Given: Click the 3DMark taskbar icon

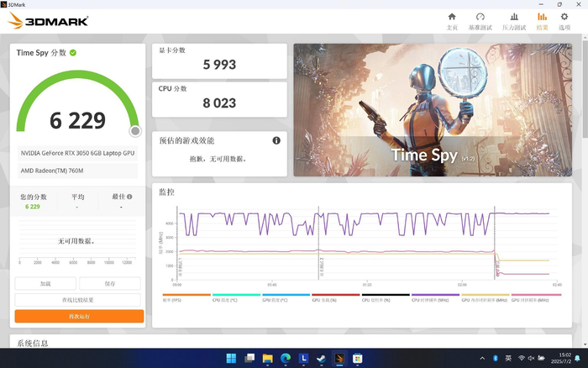Looking at the screenshot, I should point(339,358).
